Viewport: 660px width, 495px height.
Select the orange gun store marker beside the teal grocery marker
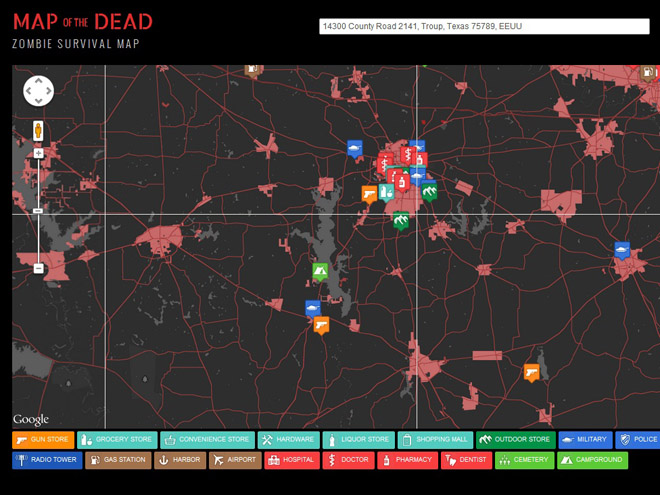click(x=370, y=195)
